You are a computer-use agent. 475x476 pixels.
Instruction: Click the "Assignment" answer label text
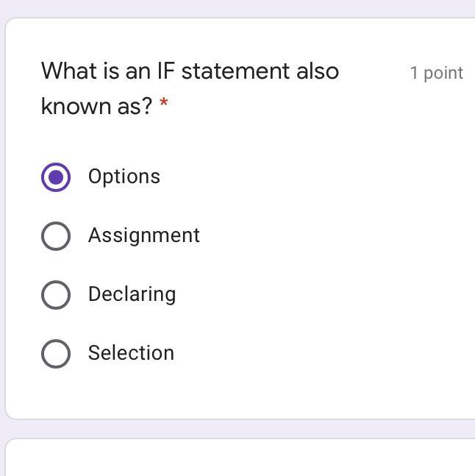click(143, 235)
